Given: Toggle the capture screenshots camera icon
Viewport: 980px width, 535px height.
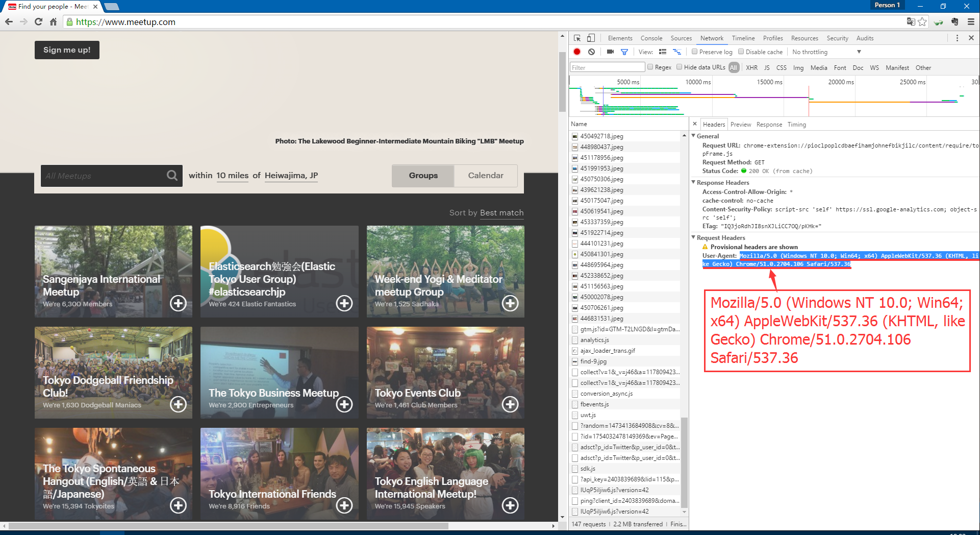Looking at the screenshot, I should point(610,52).
